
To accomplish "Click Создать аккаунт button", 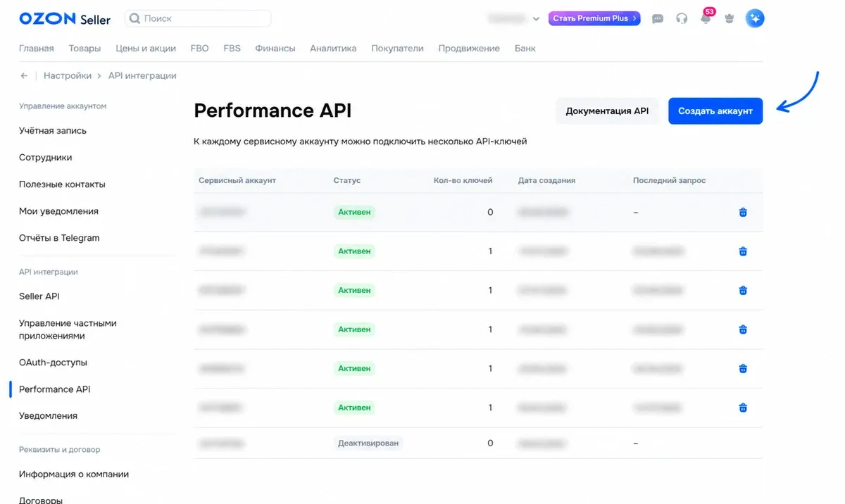I will pyautogui.click(x=715, y=111).
